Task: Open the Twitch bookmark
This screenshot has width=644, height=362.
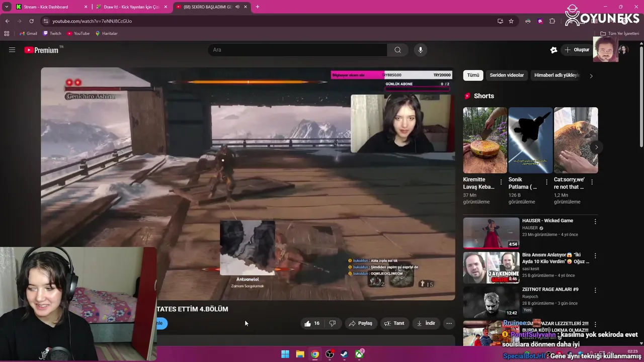Action: pyautogui.click(x=52, y=34)
